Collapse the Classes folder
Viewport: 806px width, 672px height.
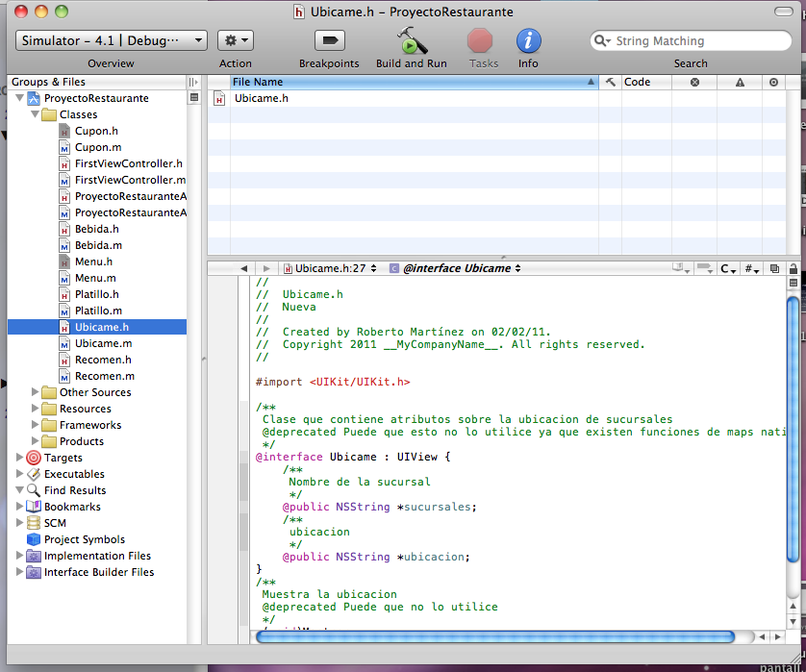[35, 114]
